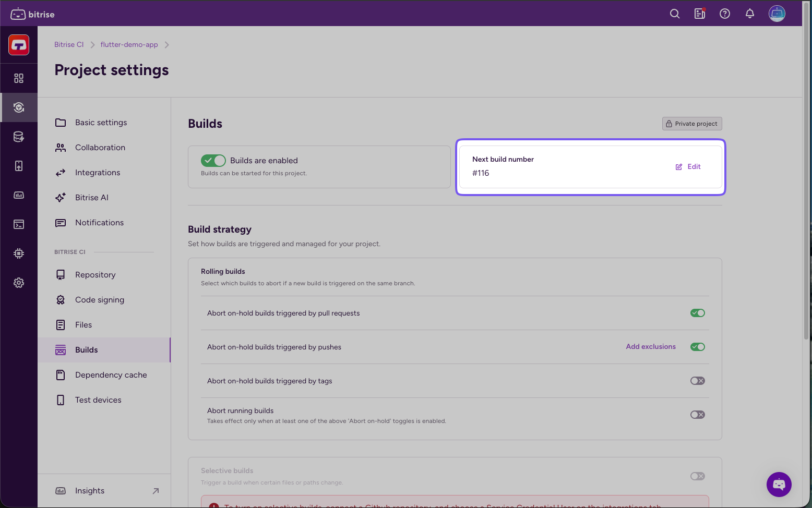Click the page vertical scrollbar
The height and width of the screenshot is (508, 812).
[x=806, y=172]
